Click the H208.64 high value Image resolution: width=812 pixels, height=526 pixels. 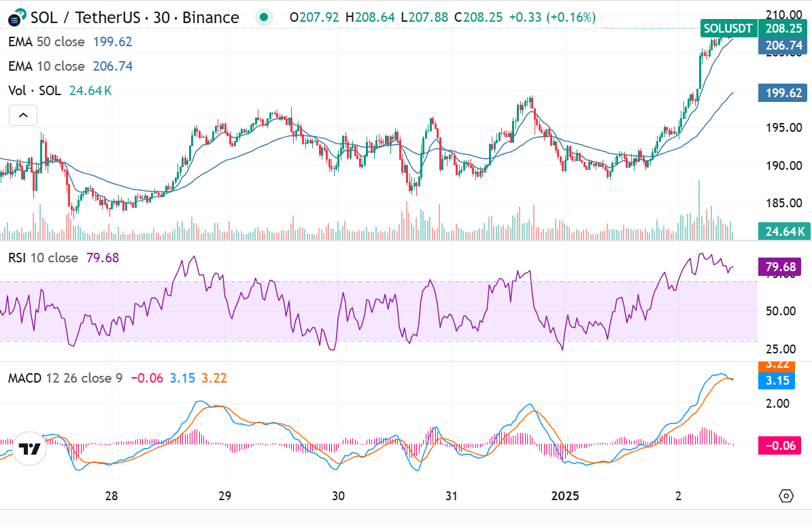click(x=370, y=18)
